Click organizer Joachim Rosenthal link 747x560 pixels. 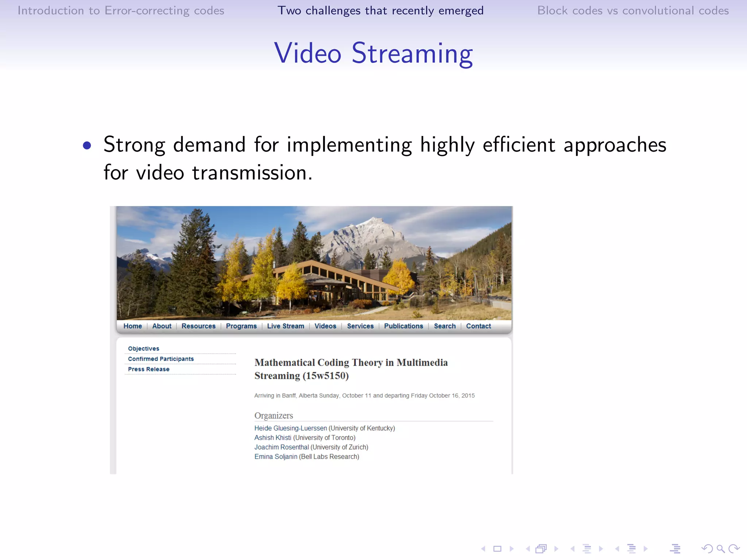pos(282,447)
